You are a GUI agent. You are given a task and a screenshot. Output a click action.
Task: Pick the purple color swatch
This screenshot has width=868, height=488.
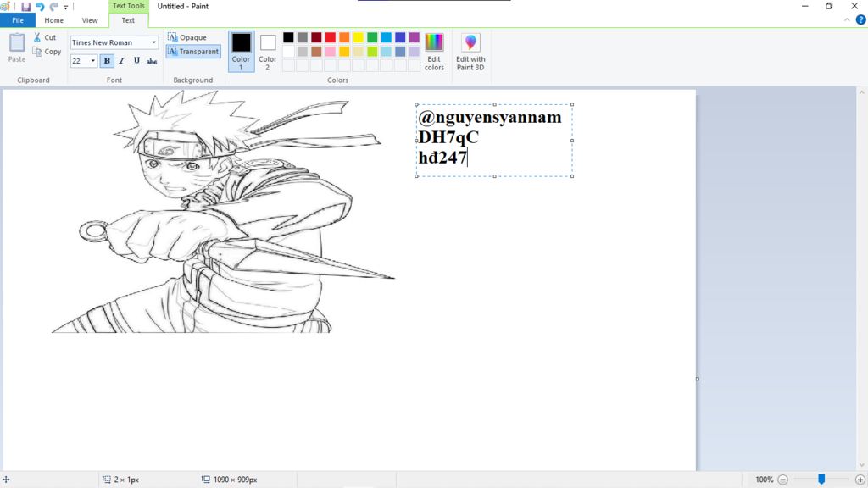pos(414,37)
